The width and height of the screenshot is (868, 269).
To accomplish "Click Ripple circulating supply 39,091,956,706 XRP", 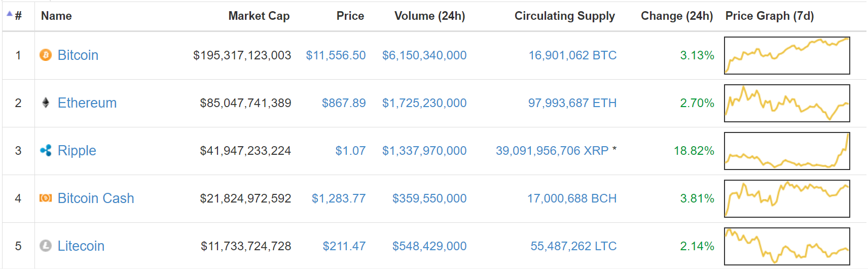I will click(552, 150).
